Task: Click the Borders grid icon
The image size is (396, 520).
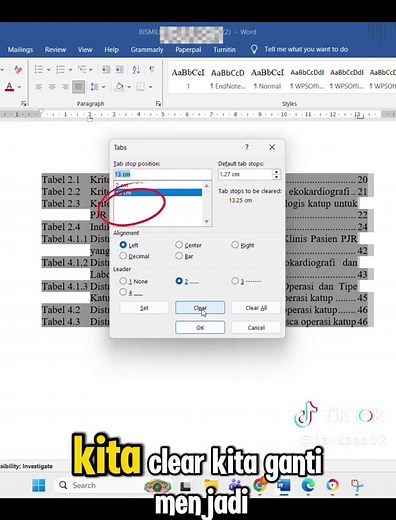Action: click(141, 87)
